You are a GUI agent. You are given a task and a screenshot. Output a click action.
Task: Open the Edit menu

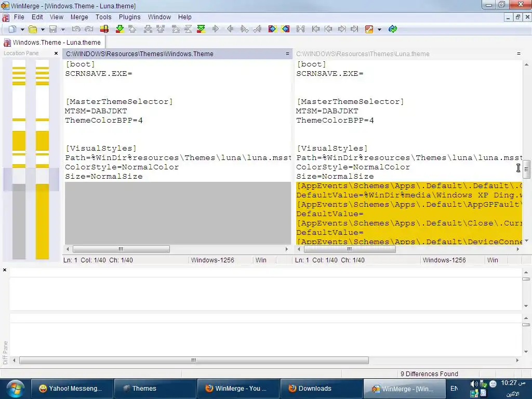(x=37, y=17)
